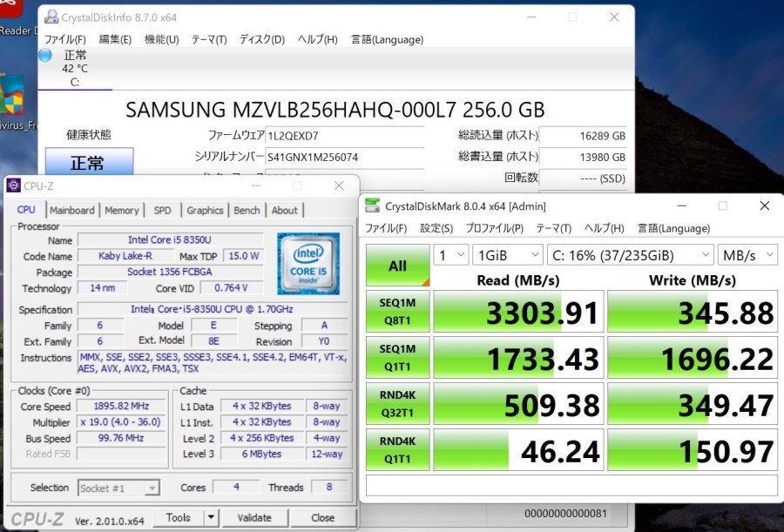Click the SAMSUNG MZVLB256HAHQ-000L7 drive title

coord(335,110)
